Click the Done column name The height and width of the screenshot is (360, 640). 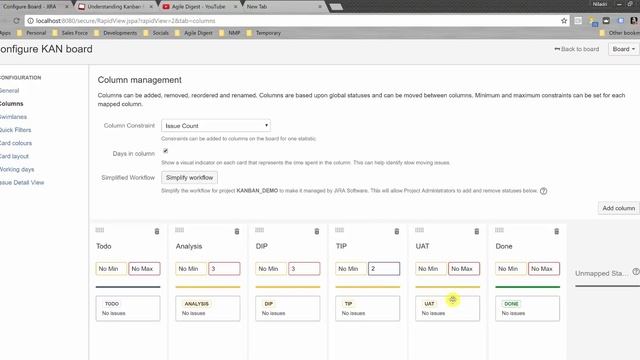tap(504, 246)
